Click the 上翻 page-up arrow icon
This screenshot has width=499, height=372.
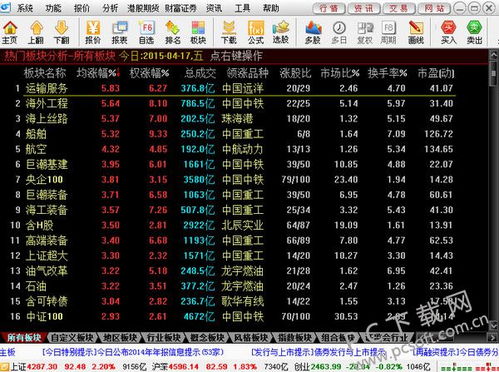(36, 33)
